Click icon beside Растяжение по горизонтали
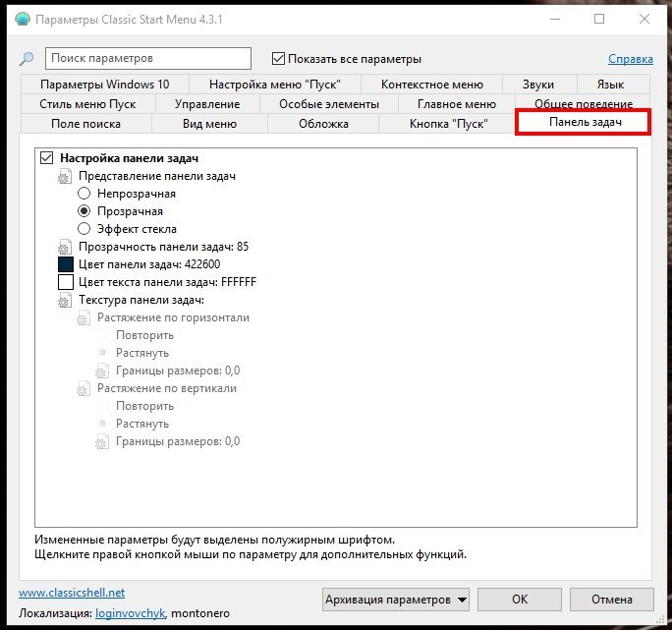 click(x=84, y=317)
